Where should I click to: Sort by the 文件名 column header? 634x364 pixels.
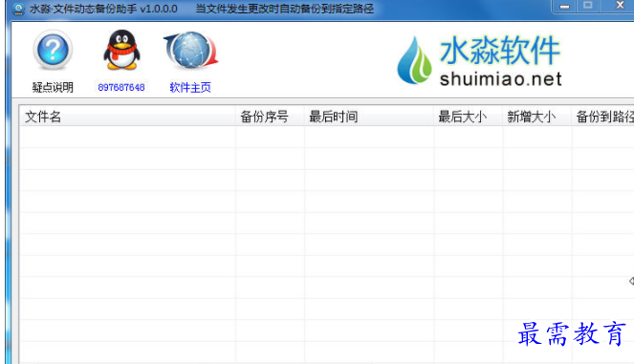pos(127,117)
